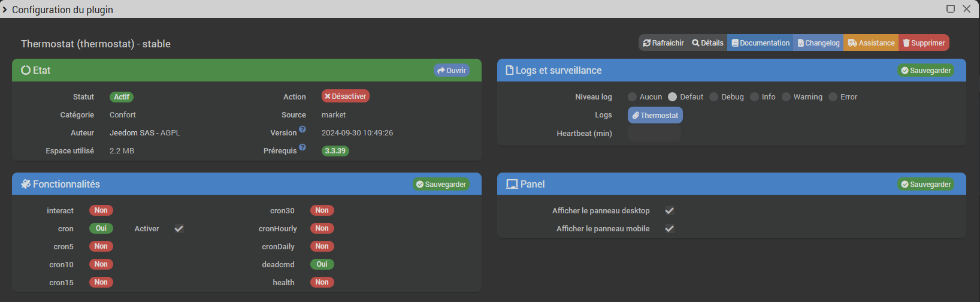Screen dimensions: 980x302
Task: Maximize the Configuration du plugin window
Action: point(950,8)
